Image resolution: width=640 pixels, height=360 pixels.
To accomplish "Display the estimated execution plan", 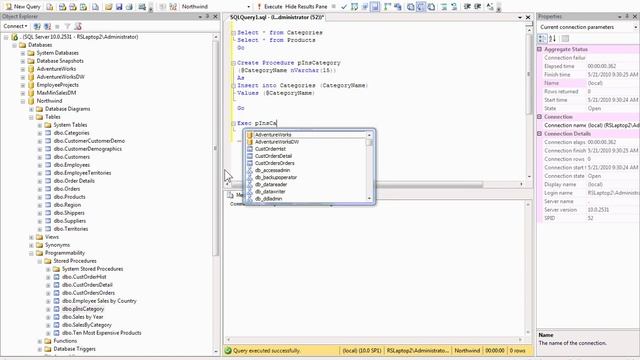I will (354, 7).
